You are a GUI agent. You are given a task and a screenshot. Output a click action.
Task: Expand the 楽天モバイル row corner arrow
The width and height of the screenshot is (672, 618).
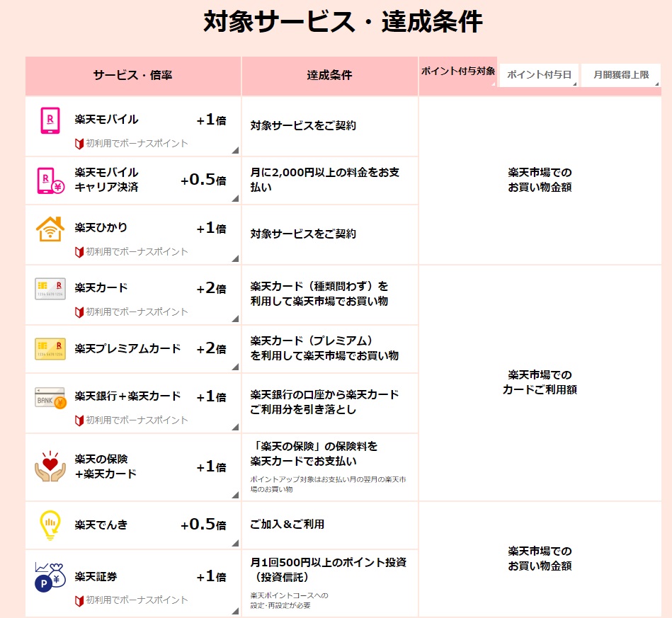(235, 150)
